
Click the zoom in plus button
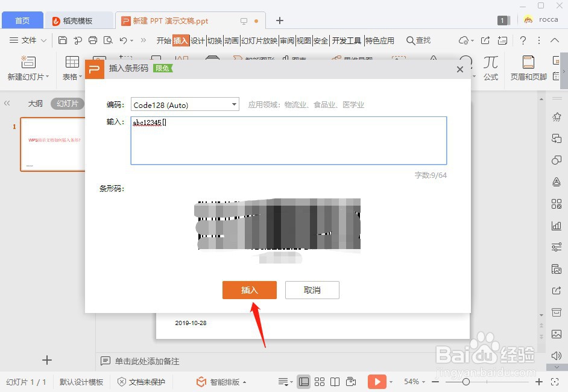pos(539,382)
